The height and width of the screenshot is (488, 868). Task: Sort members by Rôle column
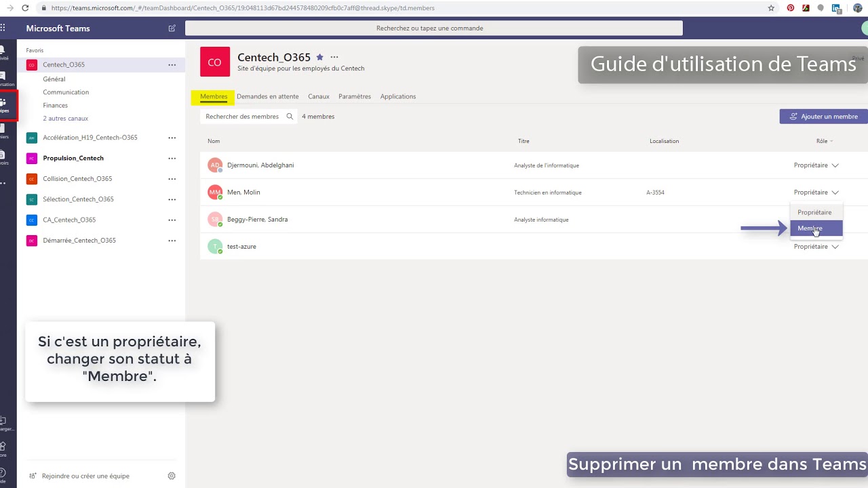(x=825, y=141)
